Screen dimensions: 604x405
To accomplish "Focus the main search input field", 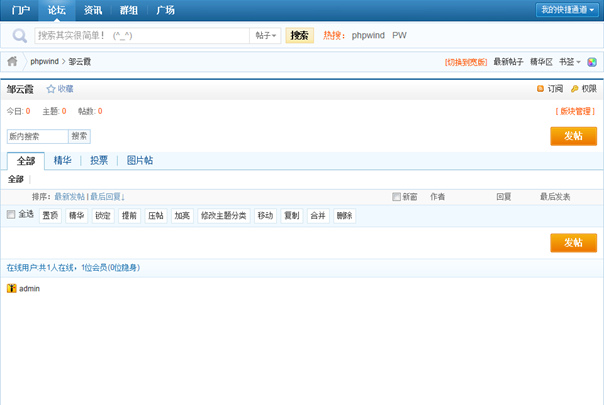I will click(142, 35).
